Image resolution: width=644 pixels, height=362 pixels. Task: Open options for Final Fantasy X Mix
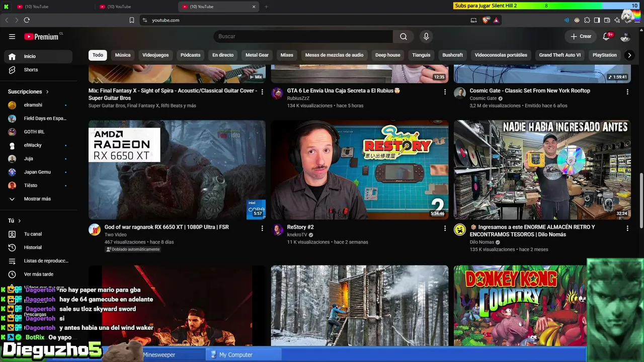(x=262, y=92)
